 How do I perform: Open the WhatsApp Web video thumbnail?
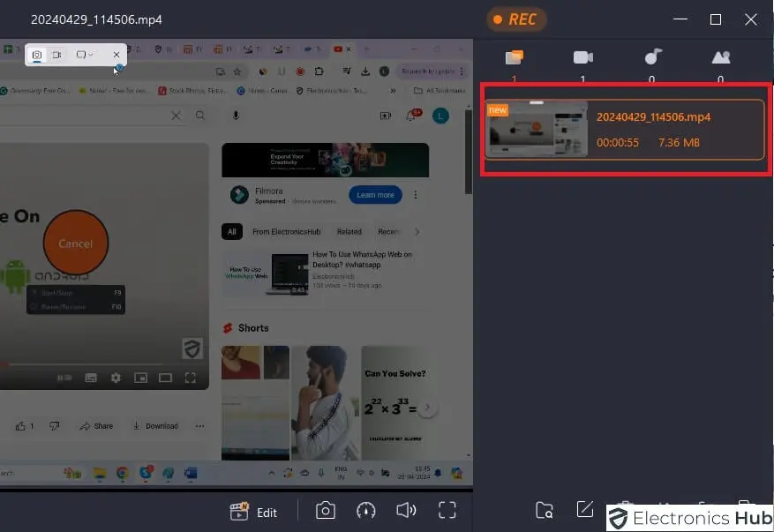pyautogui.click(x=266, y=273)
